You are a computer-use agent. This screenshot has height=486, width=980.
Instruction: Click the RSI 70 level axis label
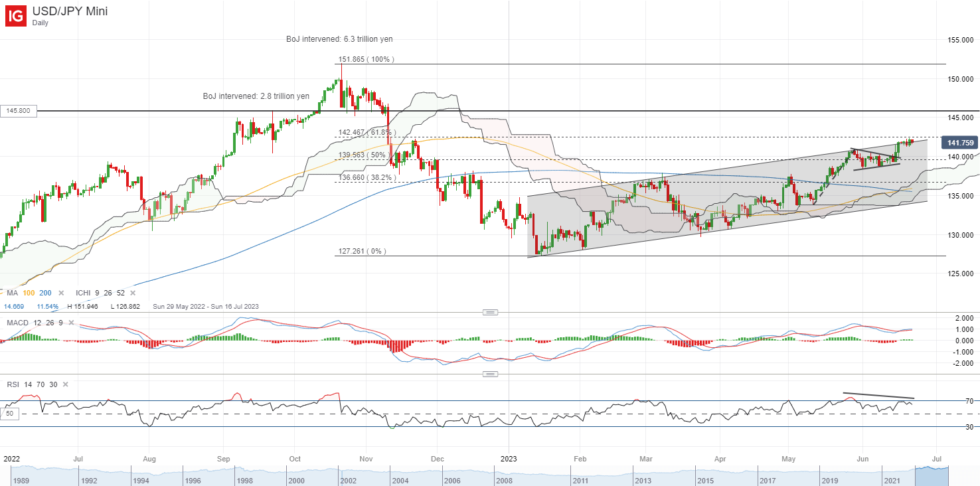(969, 401)
